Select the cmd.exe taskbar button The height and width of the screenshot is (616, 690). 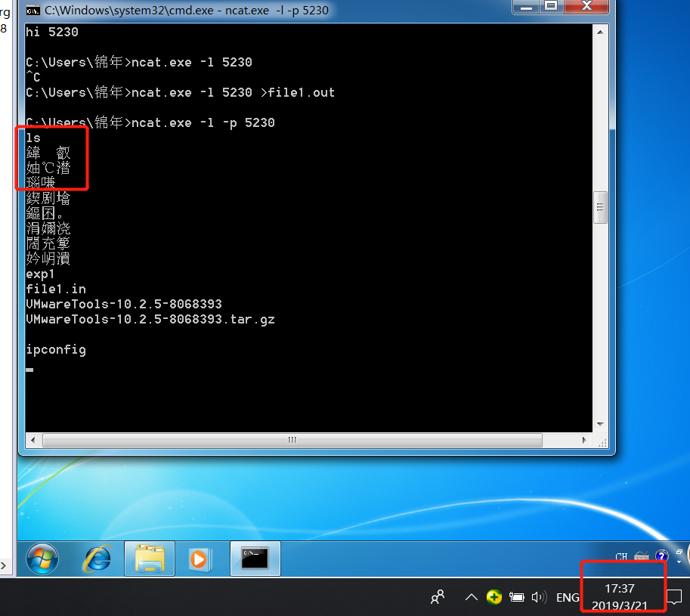pyautogui.click(x=255, y=559)
